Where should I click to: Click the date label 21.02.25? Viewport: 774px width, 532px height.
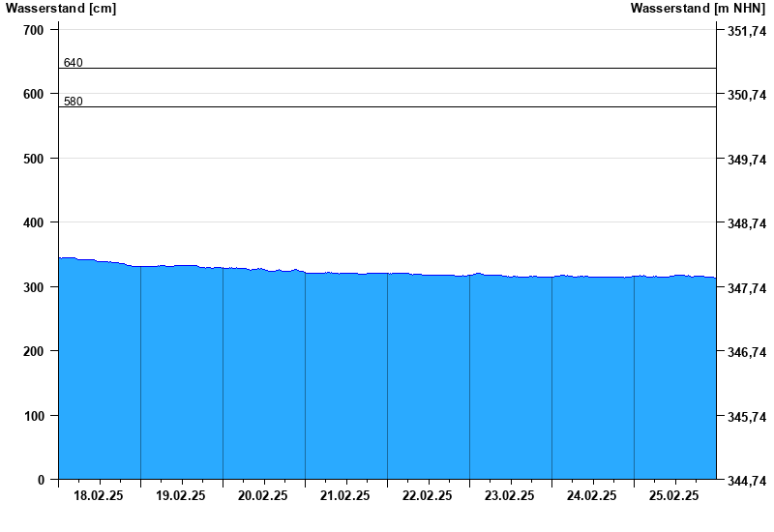point(345,495)
